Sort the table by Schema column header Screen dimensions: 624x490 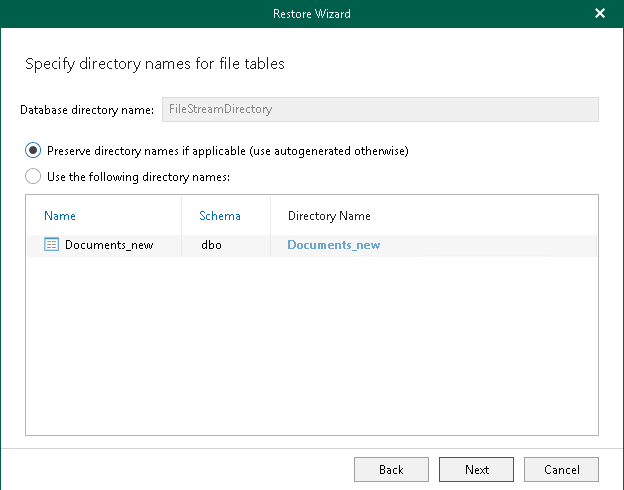pos(220,216)
